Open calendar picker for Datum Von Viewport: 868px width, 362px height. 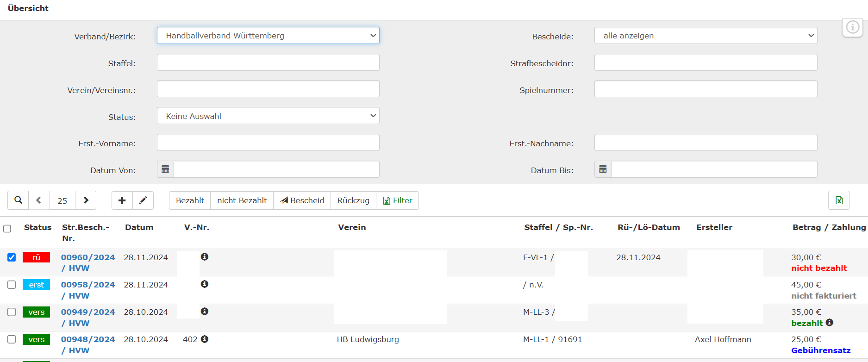tap(165, 169)
